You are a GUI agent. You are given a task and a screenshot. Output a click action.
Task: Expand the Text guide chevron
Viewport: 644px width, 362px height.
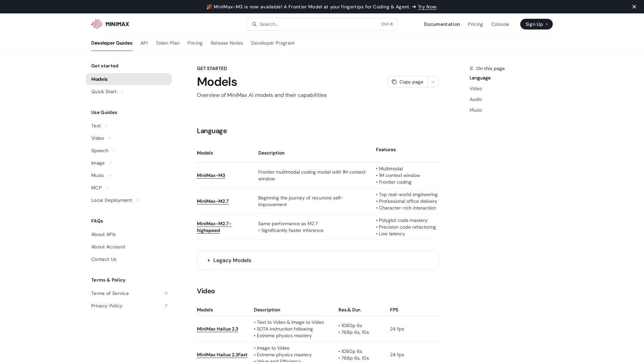click(x=106, y=126)
